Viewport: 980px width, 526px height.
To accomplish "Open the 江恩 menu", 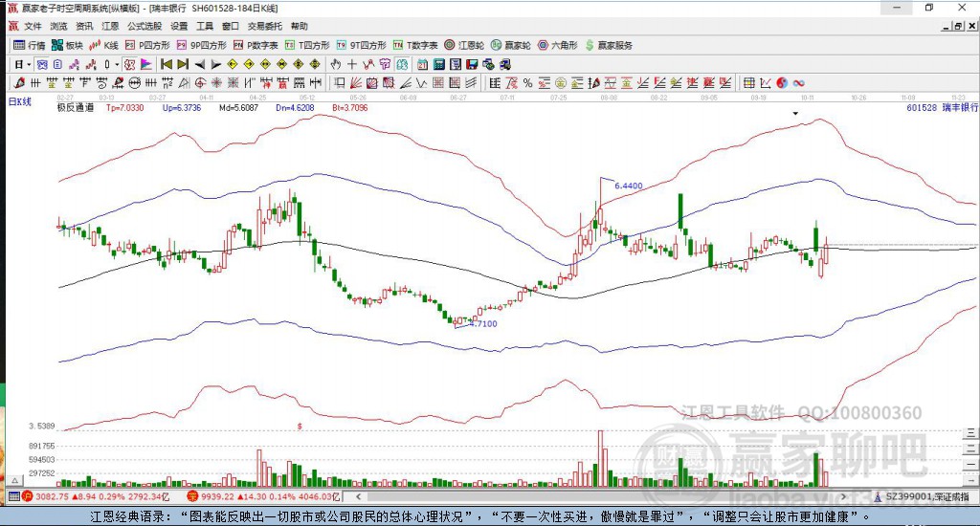I will (110, 26).
